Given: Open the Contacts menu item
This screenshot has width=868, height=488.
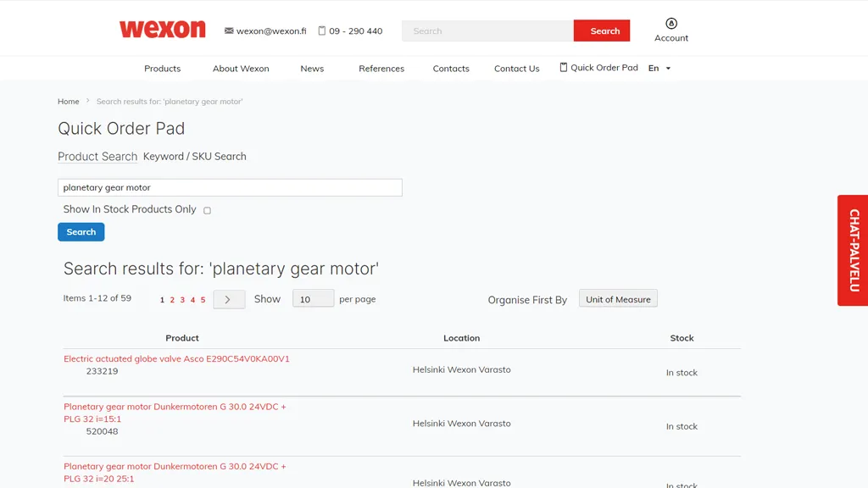Looking at the screenshot, I should [451, 69].
